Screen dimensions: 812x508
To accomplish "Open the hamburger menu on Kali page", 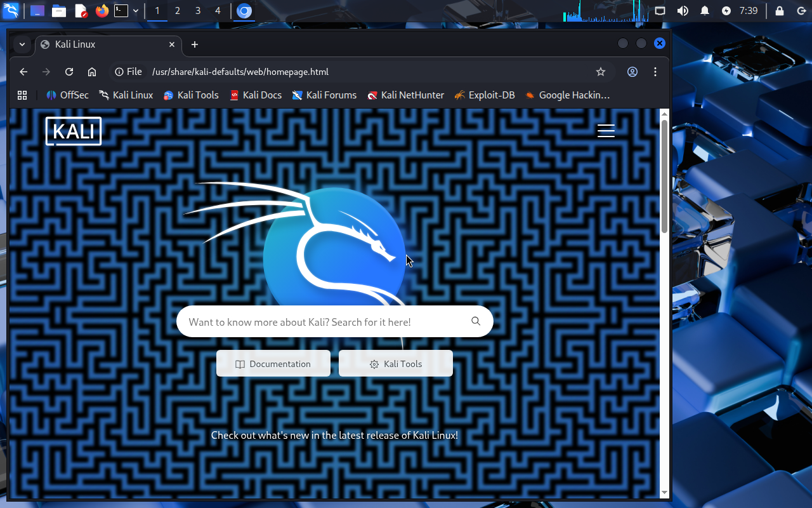I will click(x=606, y=130).
